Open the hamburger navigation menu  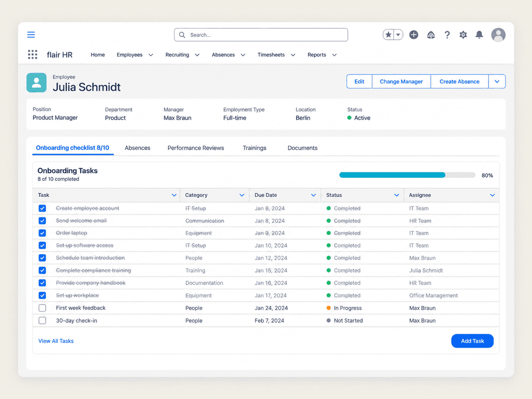(31, 34)
